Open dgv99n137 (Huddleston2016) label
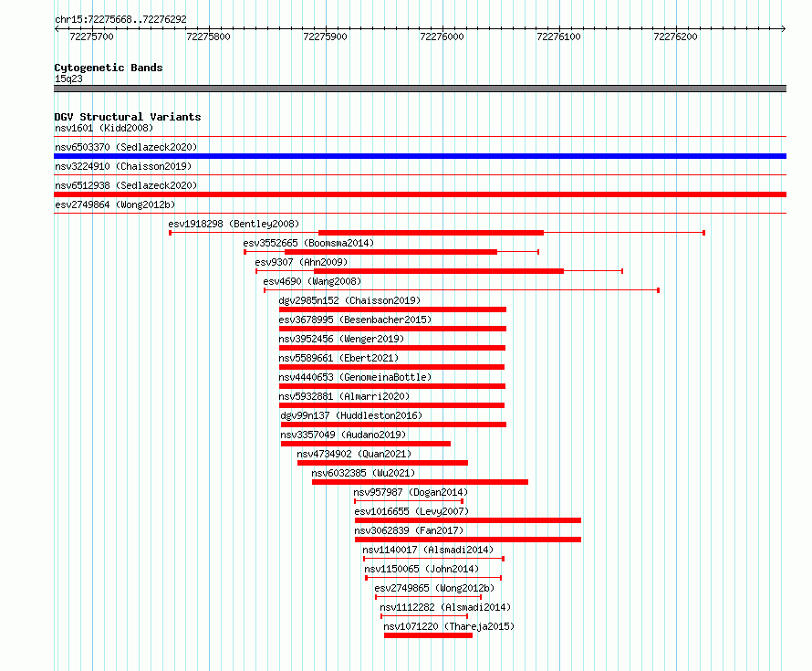 pyautogui.click(x=351, y=415)
